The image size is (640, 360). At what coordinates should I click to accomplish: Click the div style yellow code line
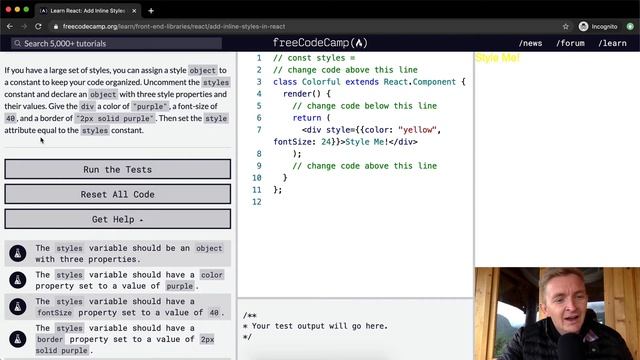pyautogui.click(x=357, y=136)
